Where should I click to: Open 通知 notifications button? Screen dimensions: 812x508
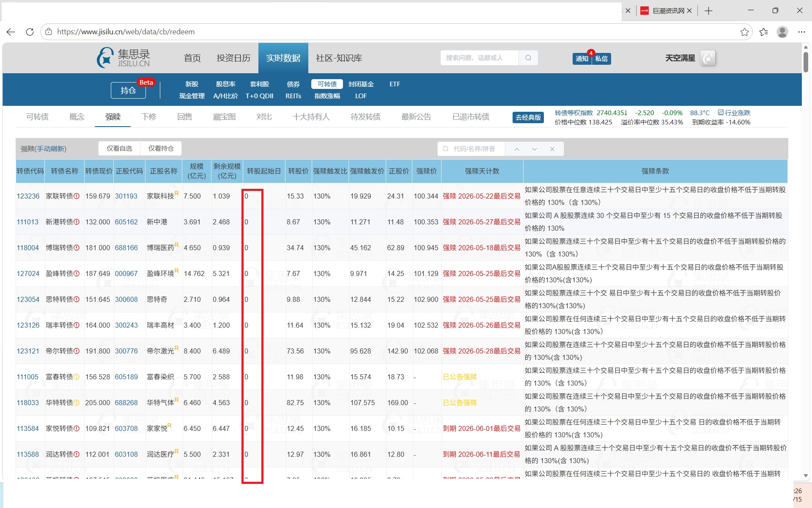[x=582, y=58]
